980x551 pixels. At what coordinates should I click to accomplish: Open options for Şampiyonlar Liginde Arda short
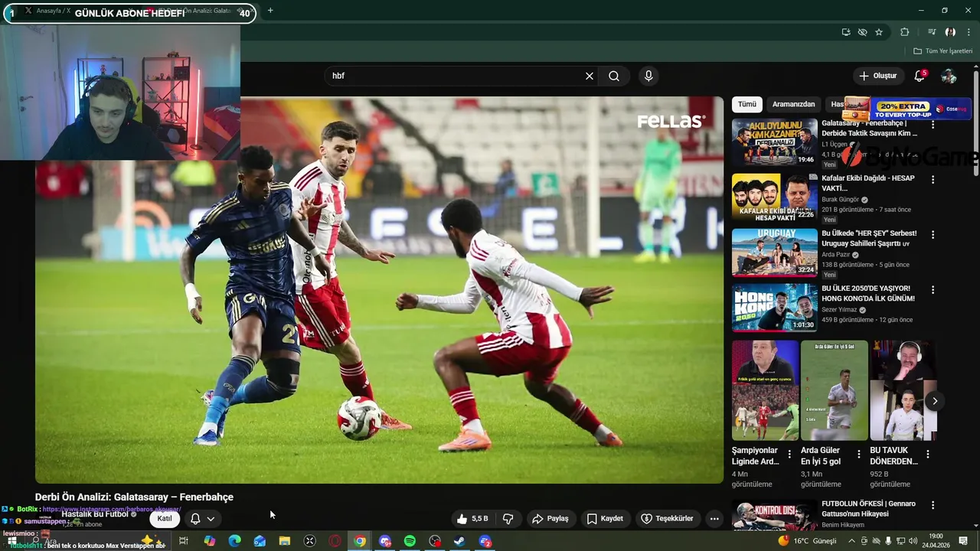[x=789, y=455]
